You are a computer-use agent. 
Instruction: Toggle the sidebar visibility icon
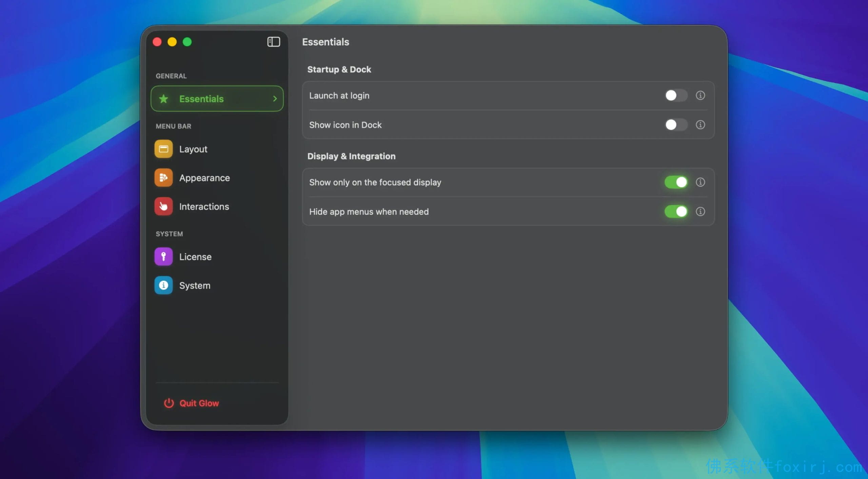pos(273,42)
